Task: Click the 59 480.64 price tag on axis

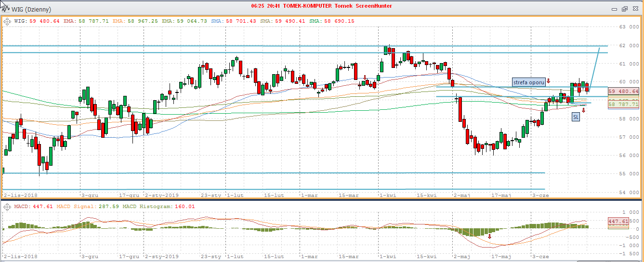Action: pos(623,92)
